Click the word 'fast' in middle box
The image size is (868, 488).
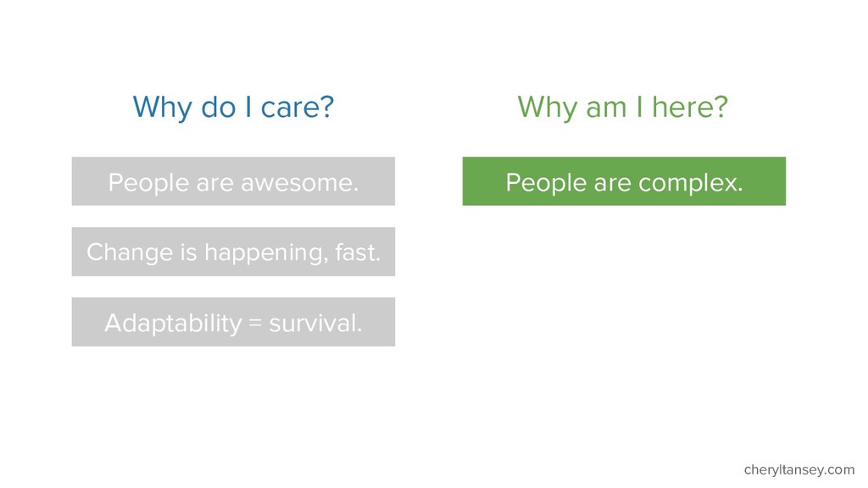358,252
